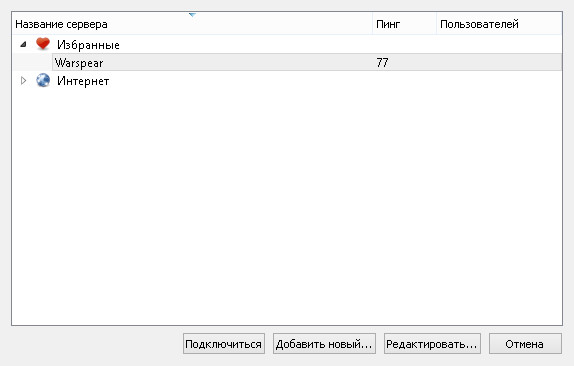Collapse the Избранные tree group

[23, 44]
